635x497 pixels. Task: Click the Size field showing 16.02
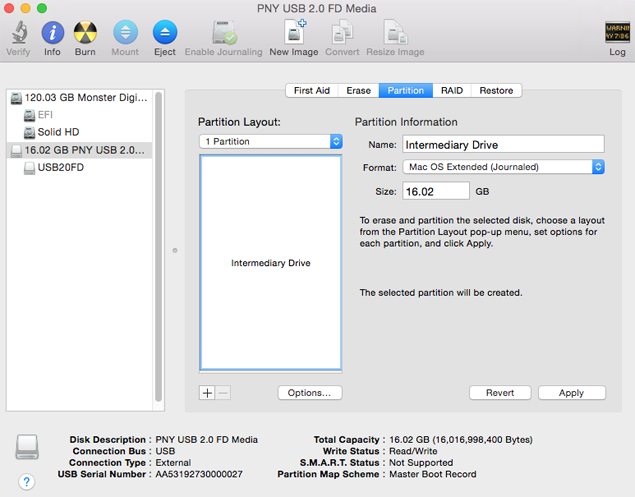click(436, 191)
